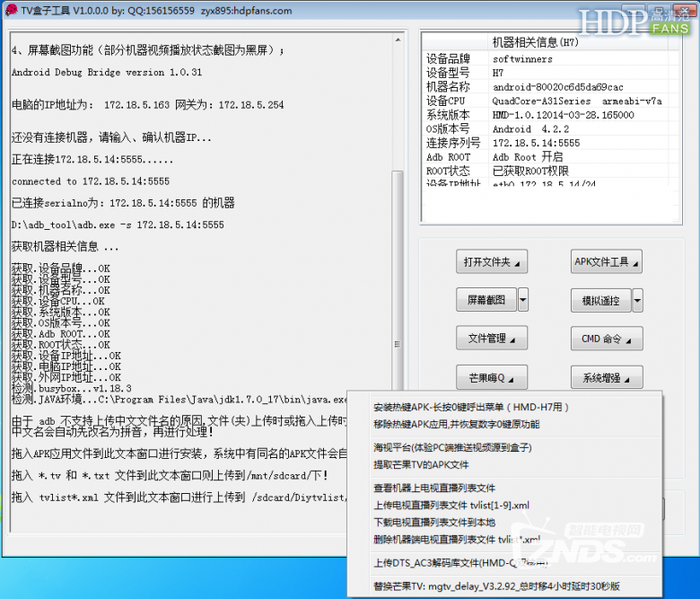This screenshot has height=599, width=700.
Task: Select 上传DTS_AC3解码库文件 menu entry
Action: click(460, 563)
